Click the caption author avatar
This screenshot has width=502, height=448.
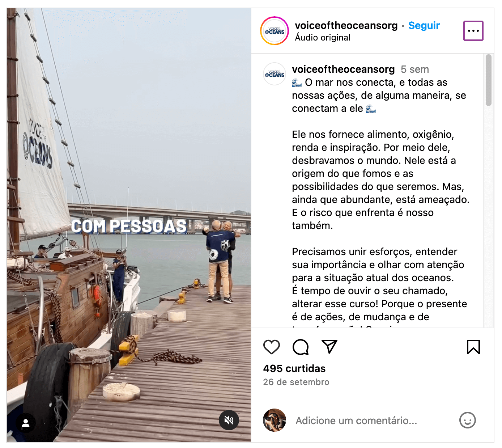coord(275,74)
